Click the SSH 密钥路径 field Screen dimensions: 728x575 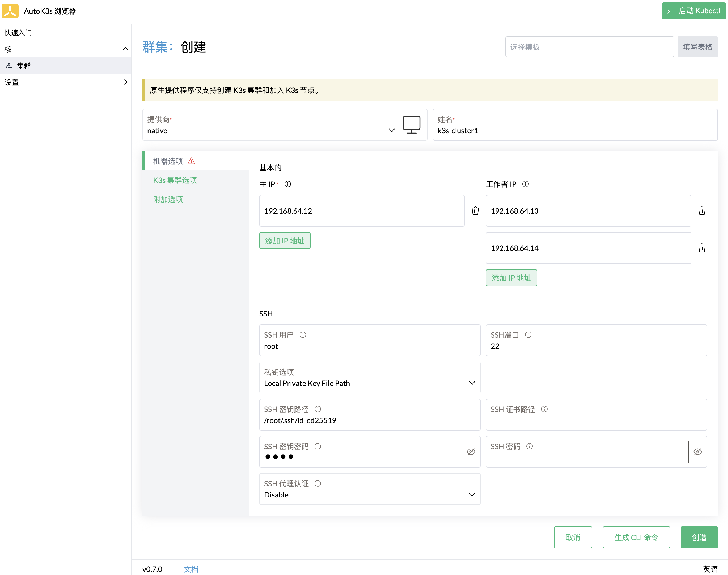tap(370, 414)
